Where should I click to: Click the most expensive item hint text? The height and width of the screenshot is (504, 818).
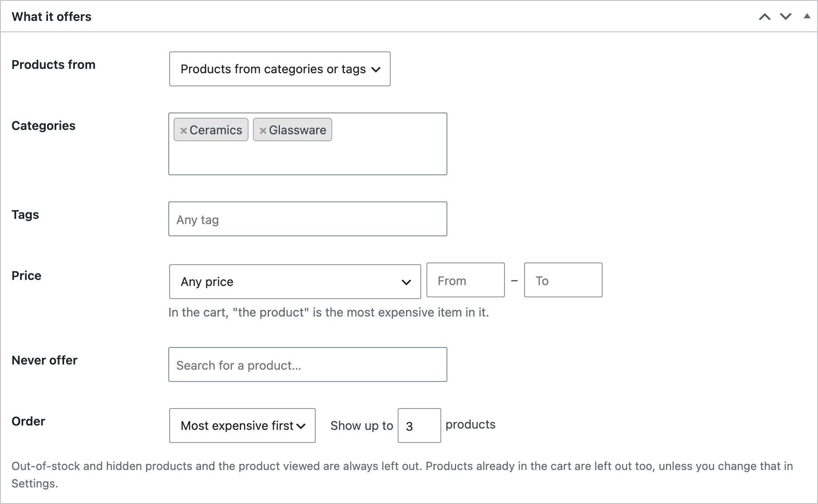coord(329,312)
